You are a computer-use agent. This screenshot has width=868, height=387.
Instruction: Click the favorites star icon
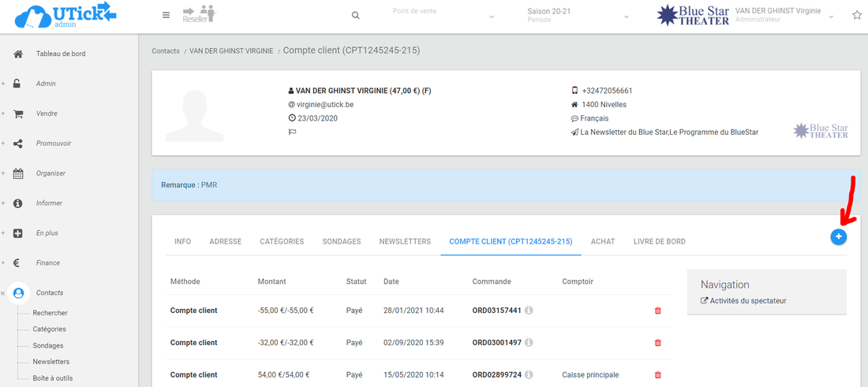point(857,16)
